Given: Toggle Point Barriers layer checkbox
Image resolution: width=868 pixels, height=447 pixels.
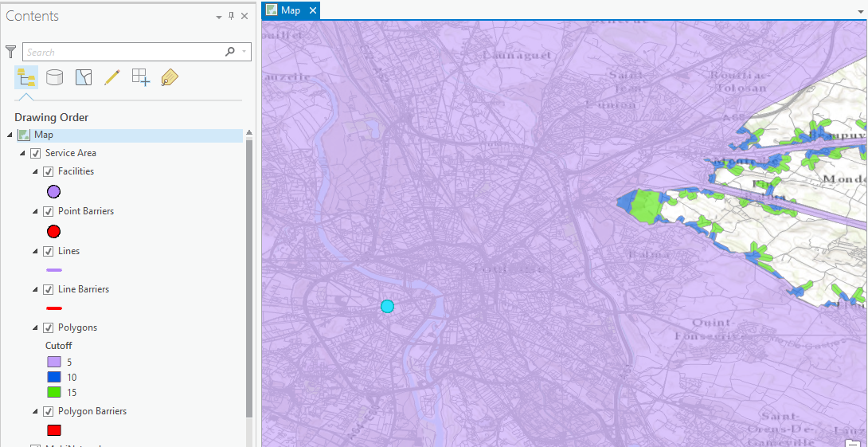Looking at the screenshot, I should 48,212.
